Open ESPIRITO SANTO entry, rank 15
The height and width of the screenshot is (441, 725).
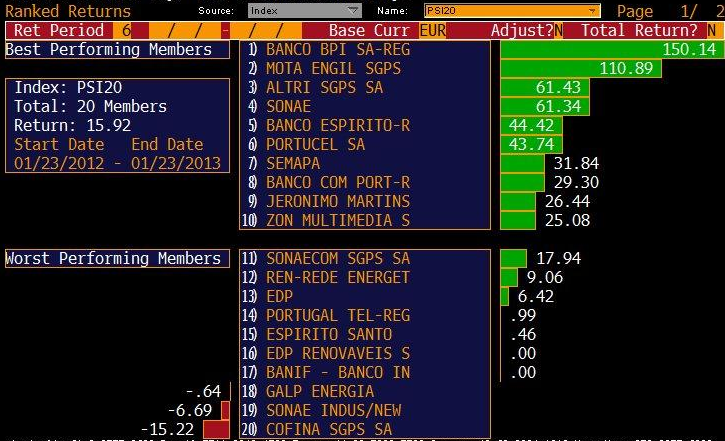365,334
